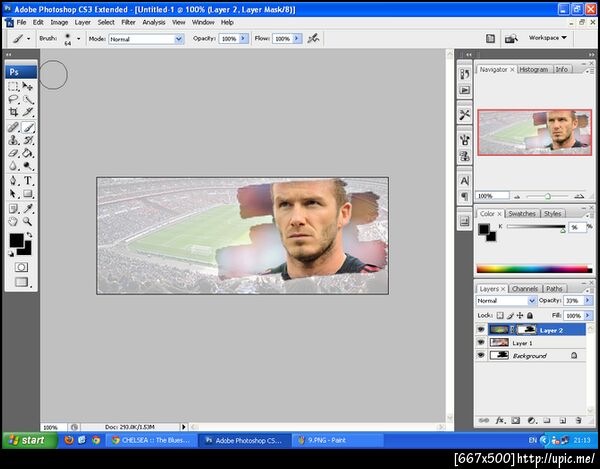Open the layer blend mode dropdown
Screen dimensions: 600x469
click(506, 301)
